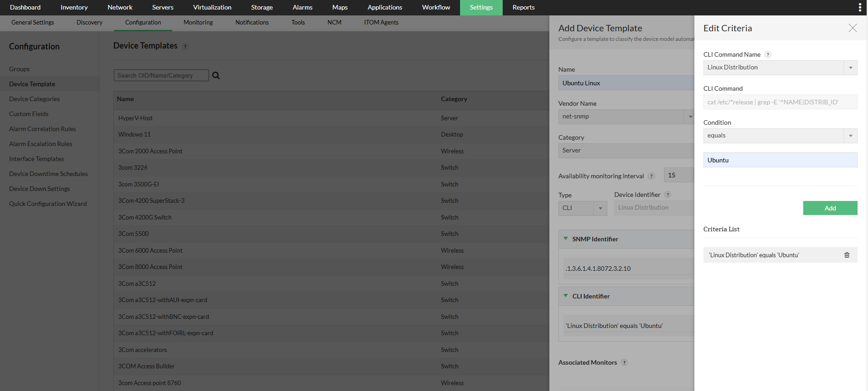Image resolution: width=868 pixels, height=391 pixels.
Task: Go to the Inventory menu
Action: tap(74, 7)
